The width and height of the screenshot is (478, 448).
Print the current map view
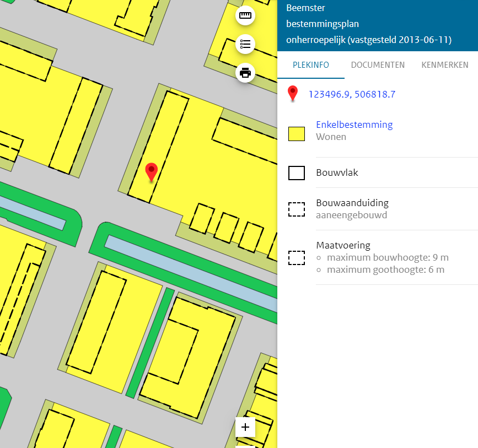pos(245,73)
